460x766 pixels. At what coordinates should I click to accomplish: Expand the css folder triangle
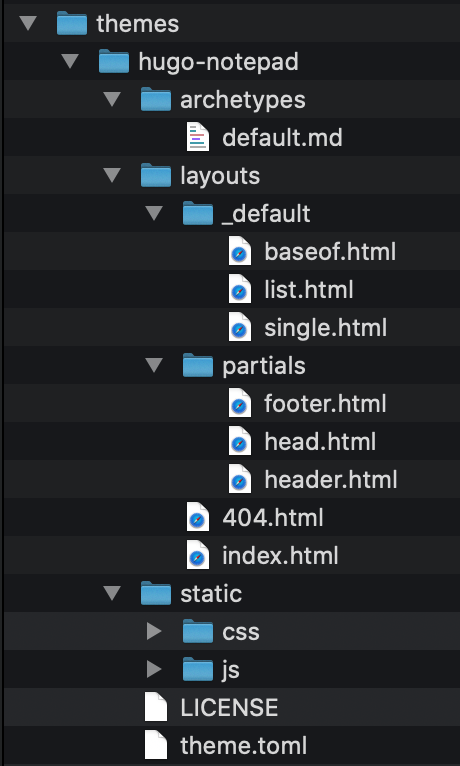pyautogui.click(x=154, y=631)
